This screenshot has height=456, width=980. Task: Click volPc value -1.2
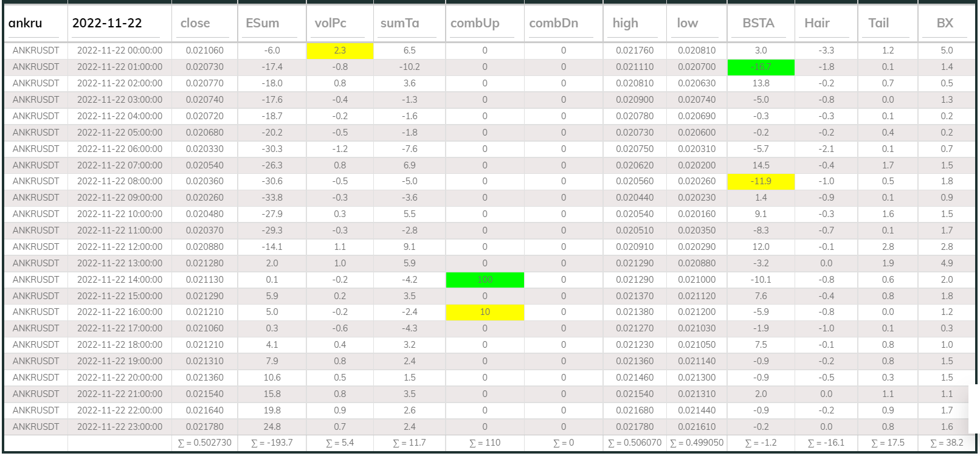coord(340,149)
